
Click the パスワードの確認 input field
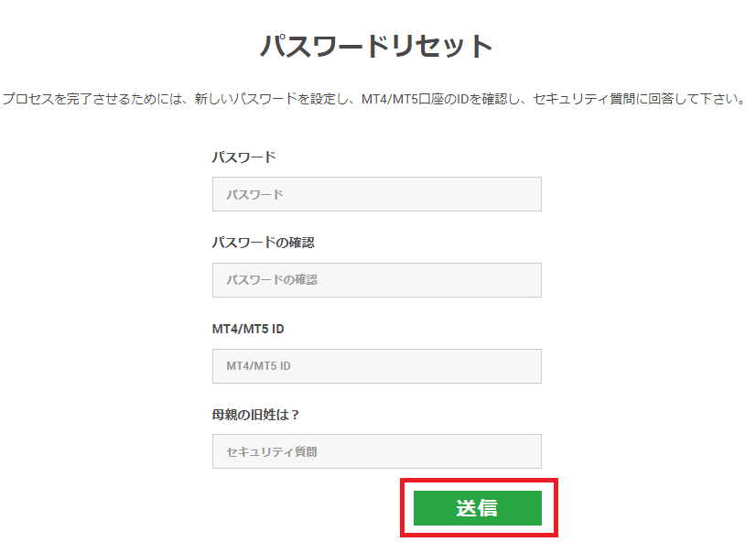[376, 280]
